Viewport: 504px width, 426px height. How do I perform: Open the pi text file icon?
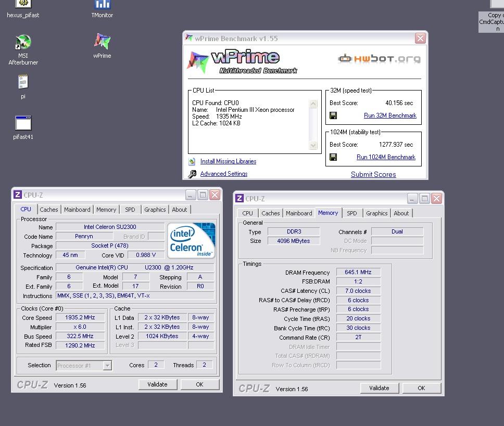click(x=23, y=82)
